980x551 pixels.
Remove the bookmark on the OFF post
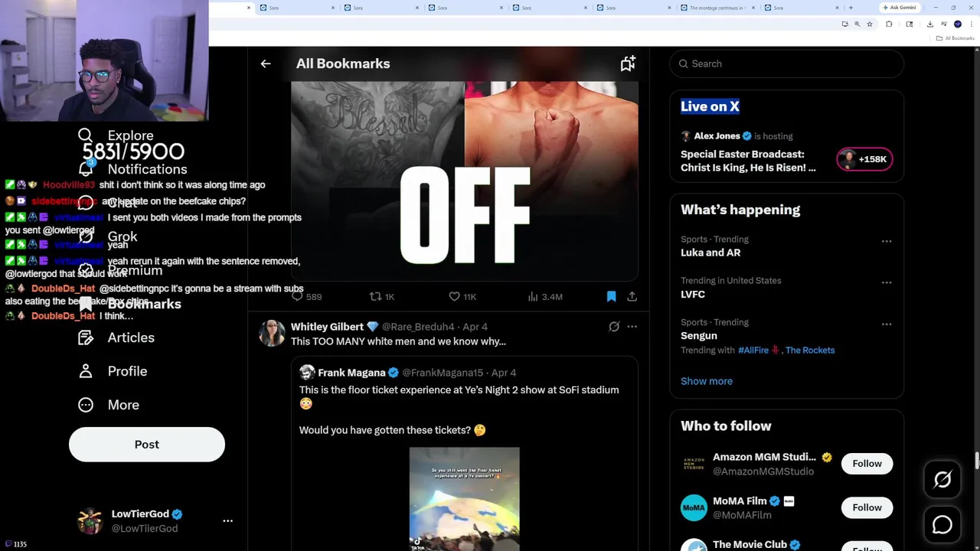(611, 296)
